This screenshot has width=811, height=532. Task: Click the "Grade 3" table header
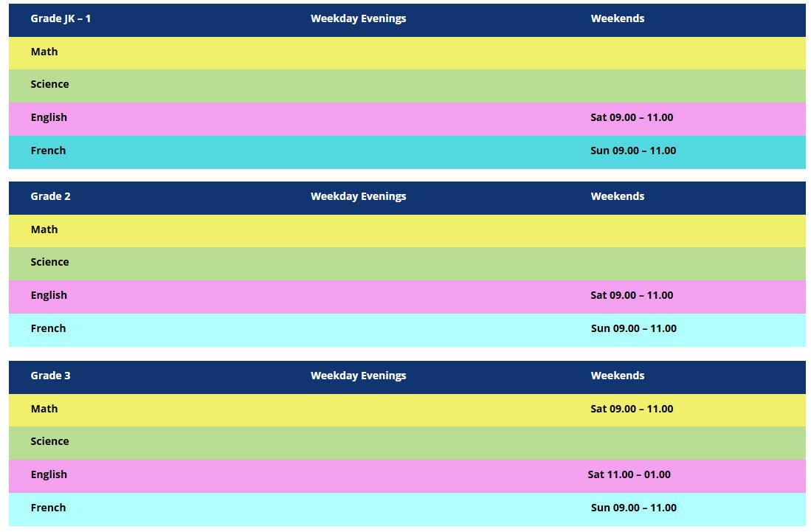(x=50, y=376)
